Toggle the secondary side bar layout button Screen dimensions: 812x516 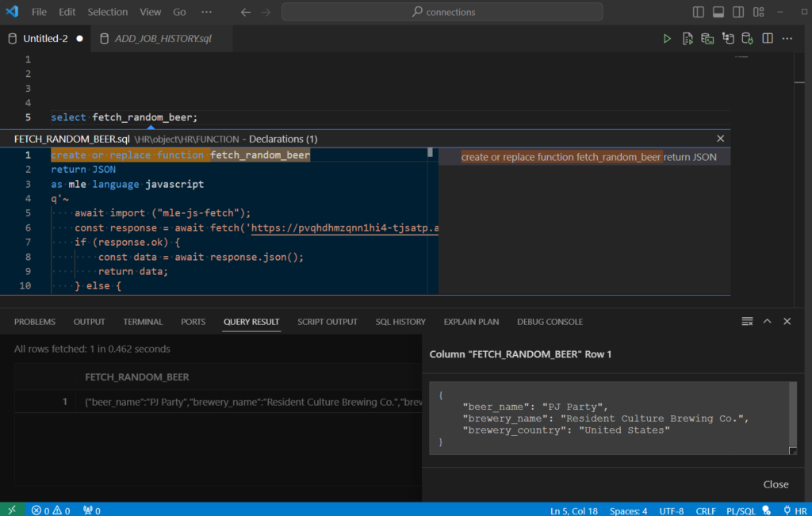click(x=738, y=12)
